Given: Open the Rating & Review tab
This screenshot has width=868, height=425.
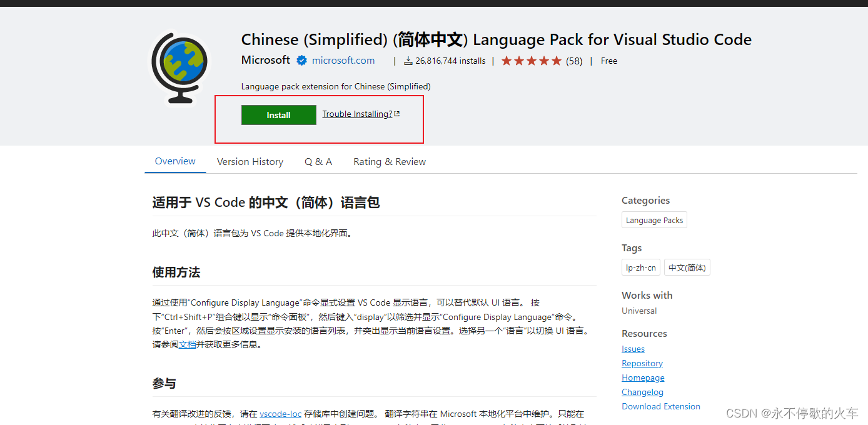Looking at the screenshot, I should point(390,161).
